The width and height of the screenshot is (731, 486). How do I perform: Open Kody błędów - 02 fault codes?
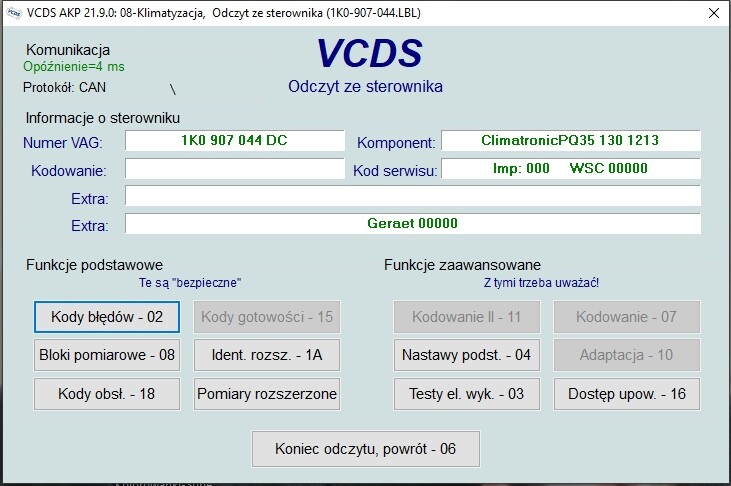(x=107, y=317)
